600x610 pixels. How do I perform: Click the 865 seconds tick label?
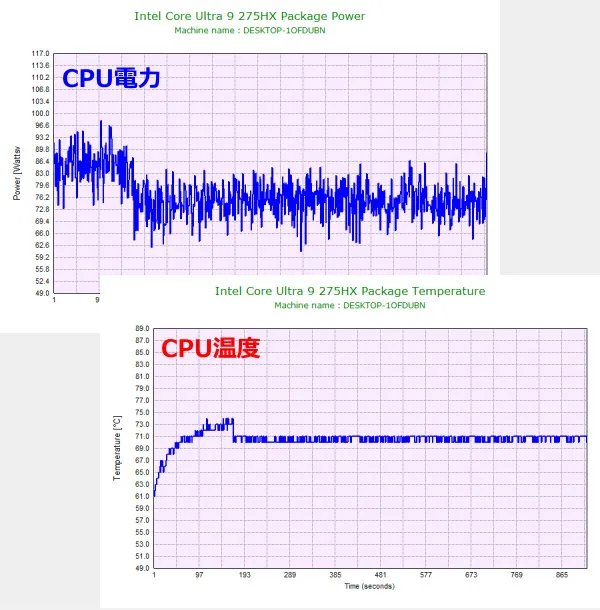[x=562, y=575]
